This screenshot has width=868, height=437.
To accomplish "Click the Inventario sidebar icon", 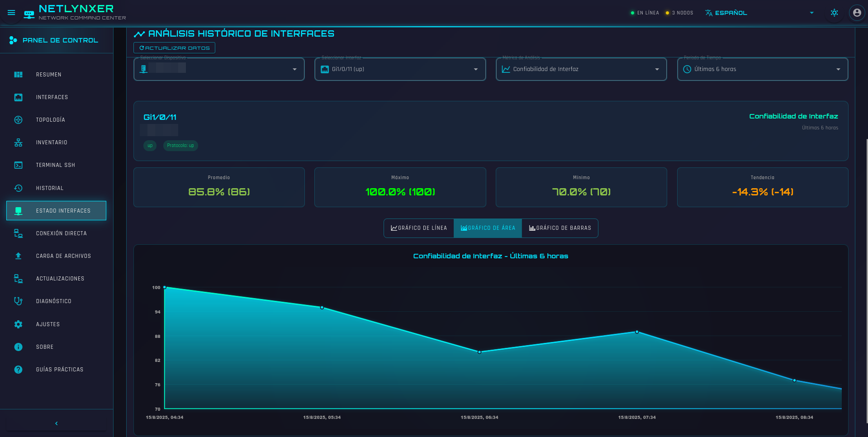I will [x=18, y=142].
